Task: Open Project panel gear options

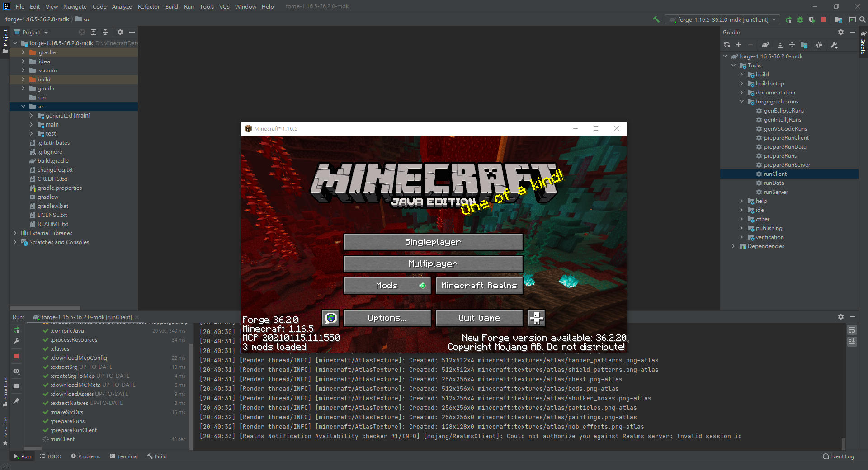Action: tap(120, 32)
